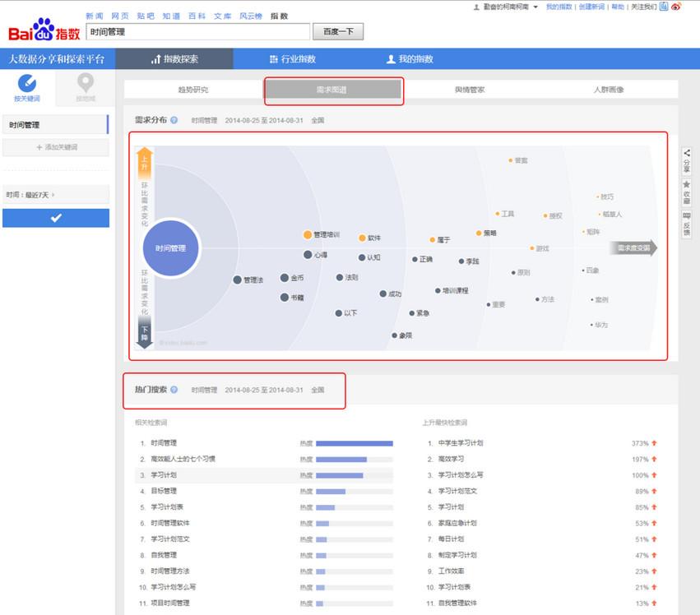Switch to the 舆情管家 tab

pyautogui.click(x=470, y=90)
